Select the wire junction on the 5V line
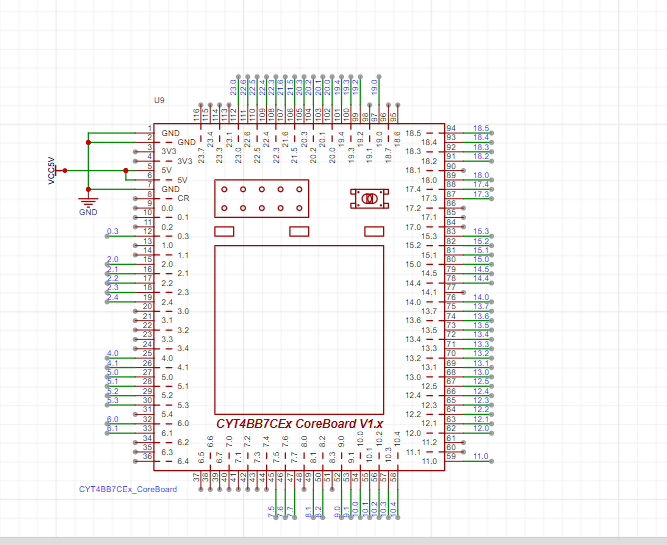The height and width of the screenshot is (545, 667). click(125, 171)
